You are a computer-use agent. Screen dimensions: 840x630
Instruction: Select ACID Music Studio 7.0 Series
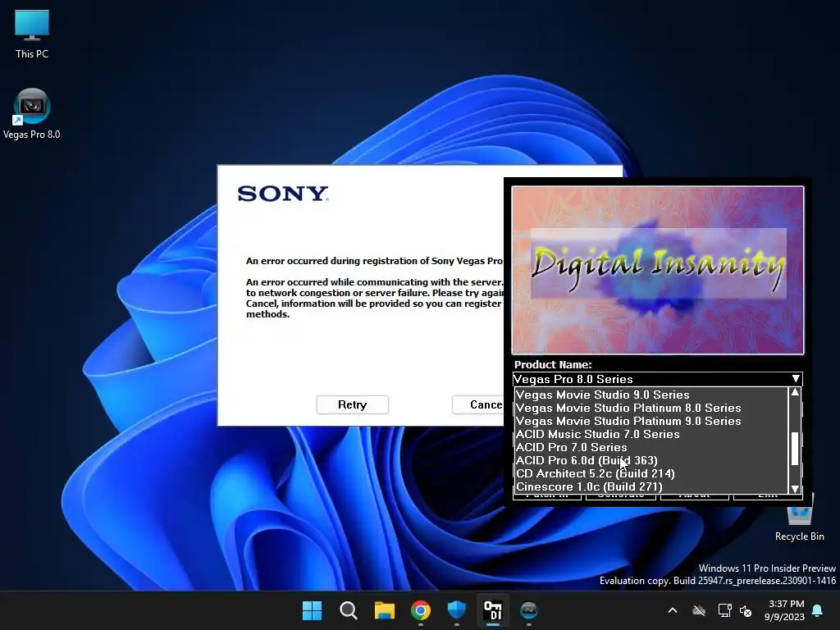click(651, 434)
